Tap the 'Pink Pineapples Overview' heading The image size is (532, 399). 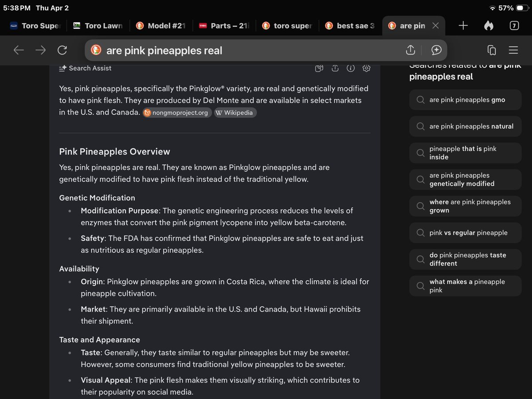pos(114,152)
